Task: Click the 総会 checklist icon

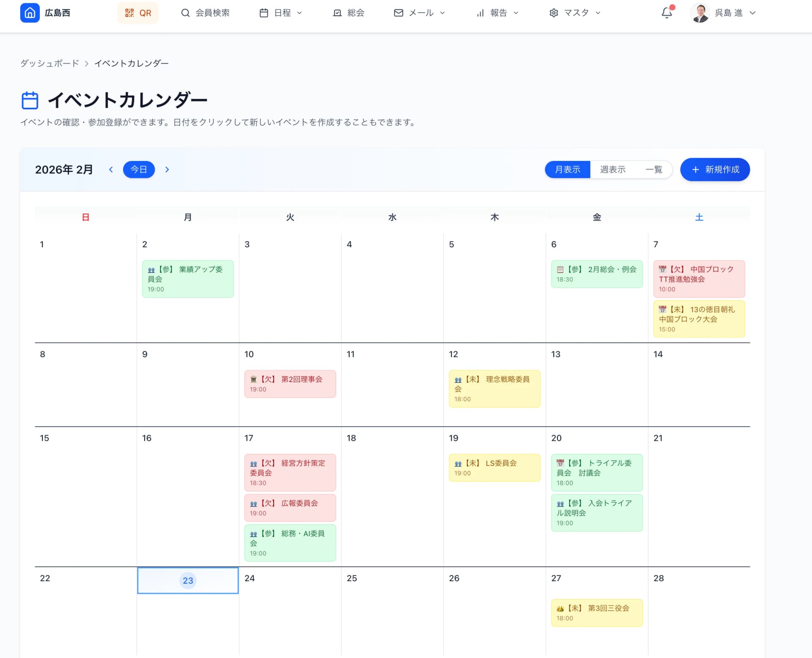Action: pos(336,13)
